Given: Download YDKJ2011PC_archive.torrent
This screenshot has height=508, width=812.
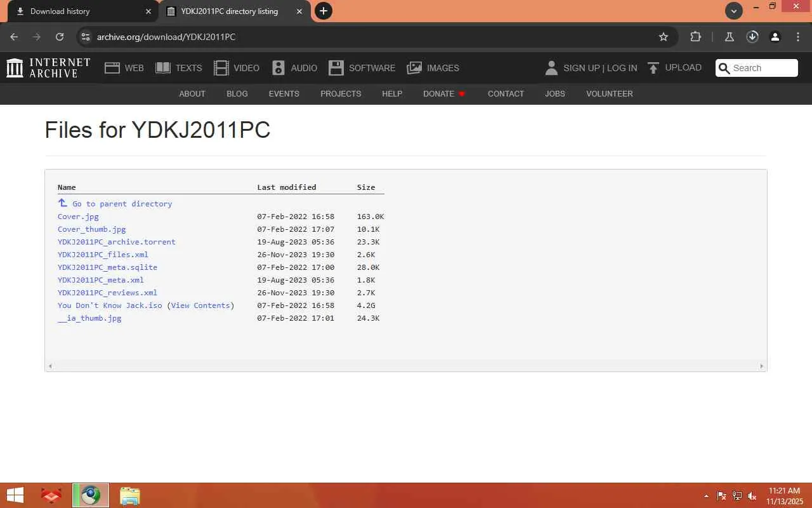Looking at the screenshot, I should tap(117, 242).
